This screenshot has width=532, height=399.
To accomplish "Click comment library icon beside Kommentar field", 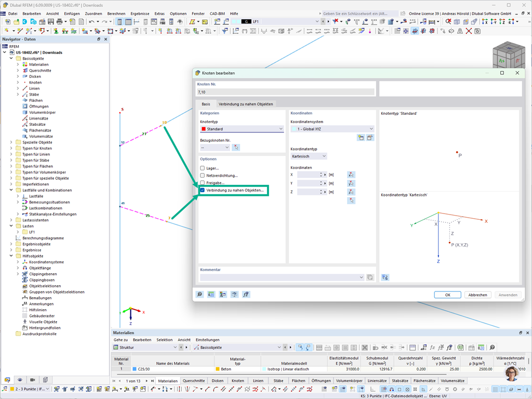I will click(370, 277).
